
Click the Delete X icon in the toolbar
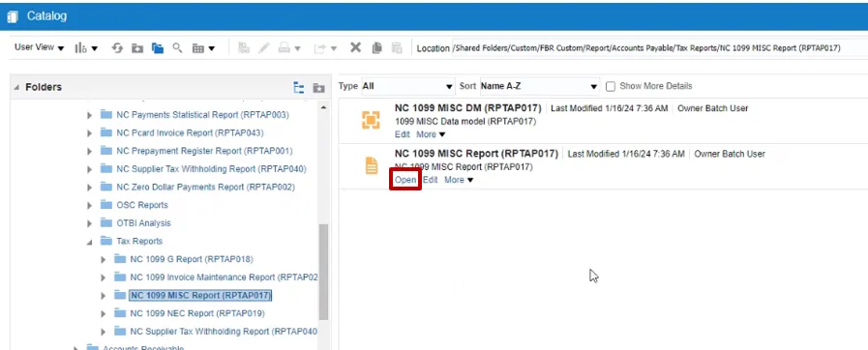point(355,47)
